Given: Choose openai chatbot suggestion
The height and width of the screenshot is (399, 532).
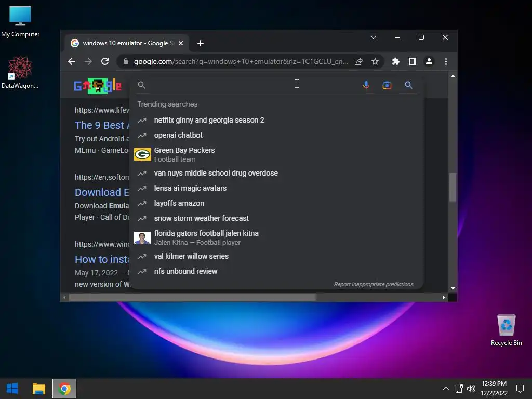Looking at the screenshot, I should tap(276, 135).
